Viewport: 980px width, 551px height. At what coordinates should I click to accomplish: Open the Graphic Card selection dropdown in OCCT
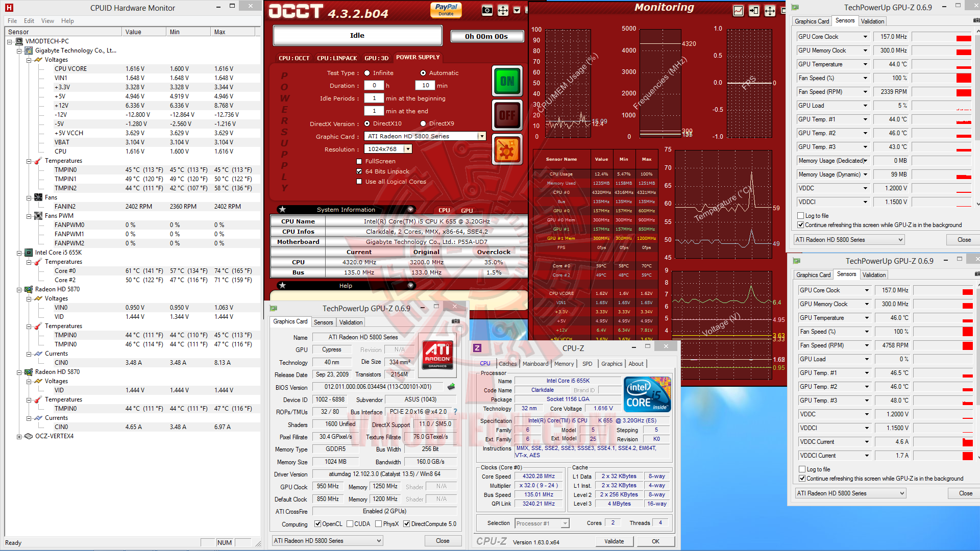click(x=481, y=136)
